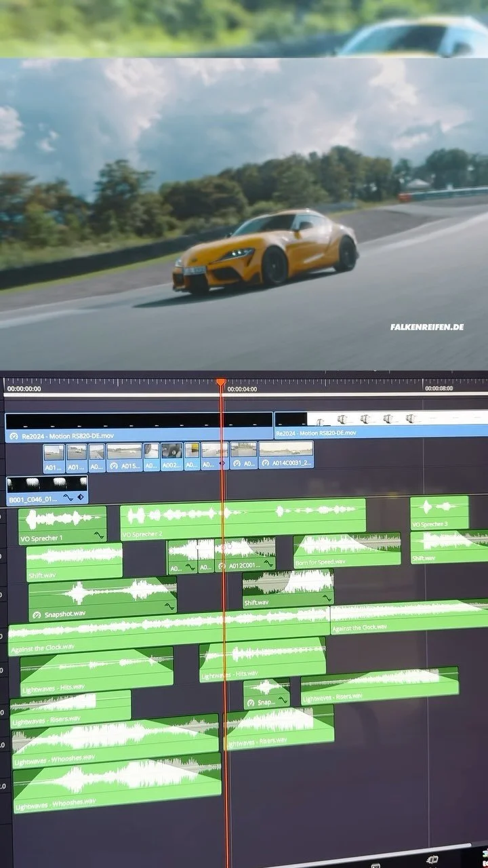The image size is (488, 868).
Task: Click the speed icon on the clip before A014C0031
Action: point(237,465)
